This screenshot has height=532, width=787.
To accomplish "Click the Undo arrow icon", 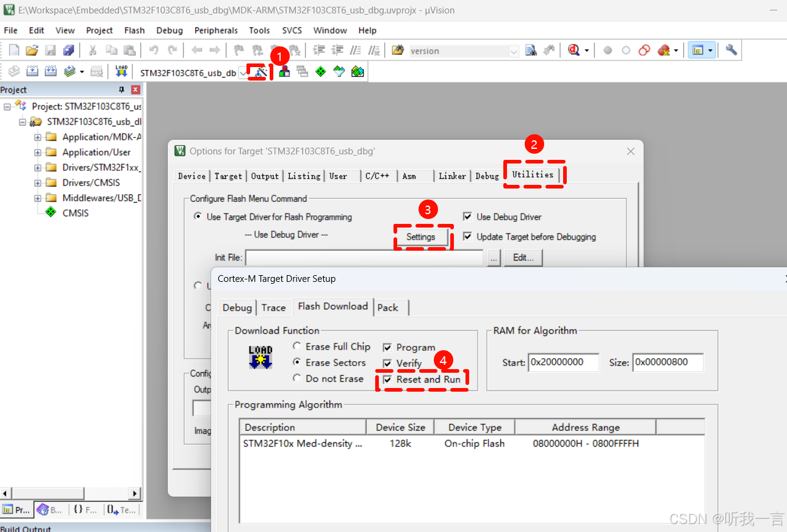I will [154, 51].
